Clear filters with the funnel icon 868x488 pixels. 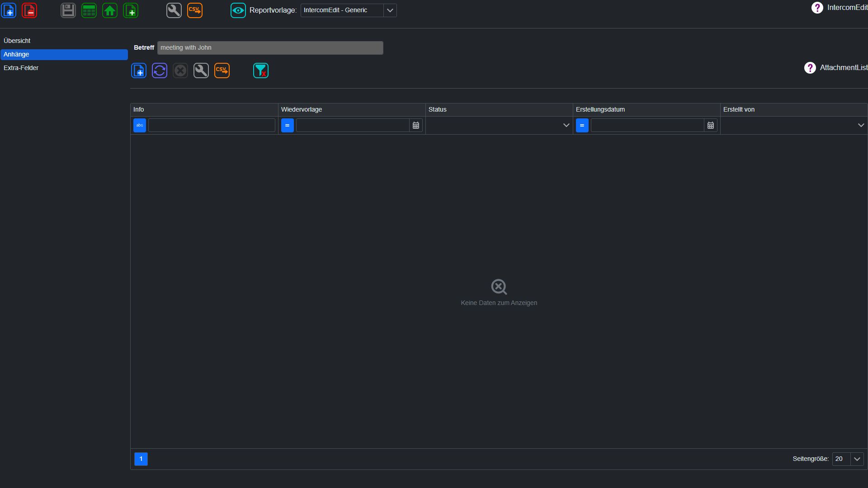[x=261, y=70]
